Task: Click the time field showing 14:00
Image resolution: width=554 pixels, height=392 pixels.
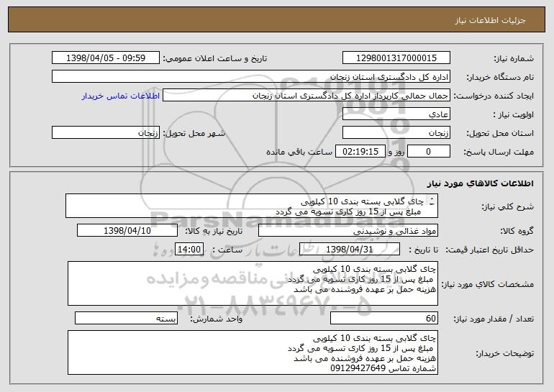Action: click(189, 250)
